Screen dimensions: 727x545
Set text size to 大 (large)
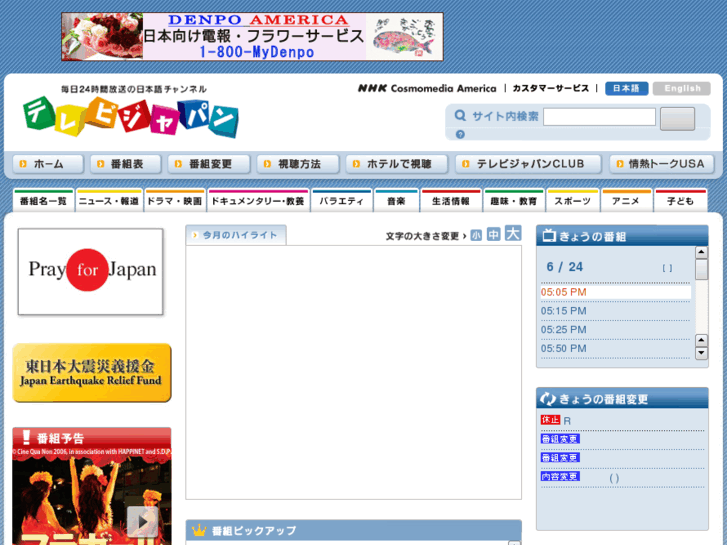tap(513, 233)
